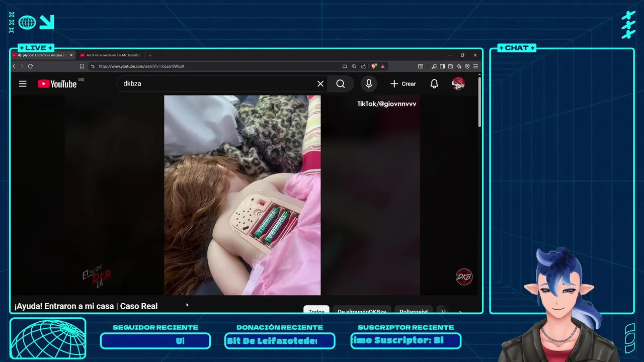Viewport: 644px width, 362px height.
Task: Click the video title ¡Ayuda! Entraron a mi casa
Action: coord(86,306)
